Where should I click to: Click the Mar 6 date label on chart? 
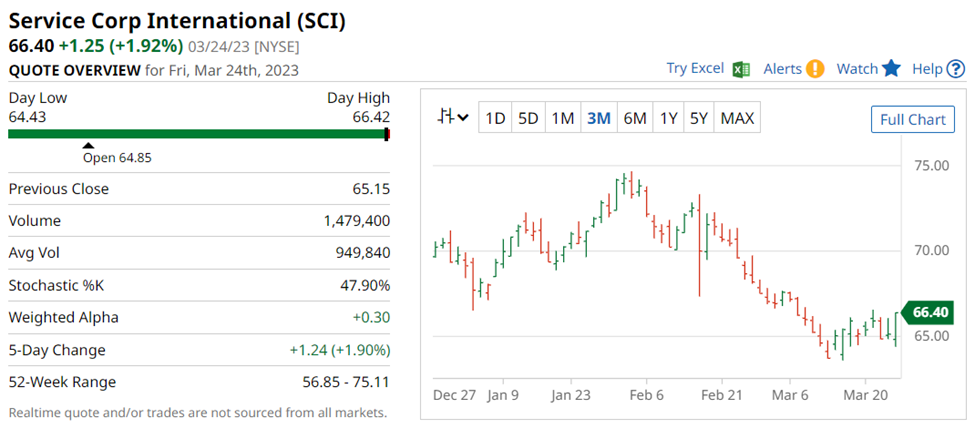point(790,395)
